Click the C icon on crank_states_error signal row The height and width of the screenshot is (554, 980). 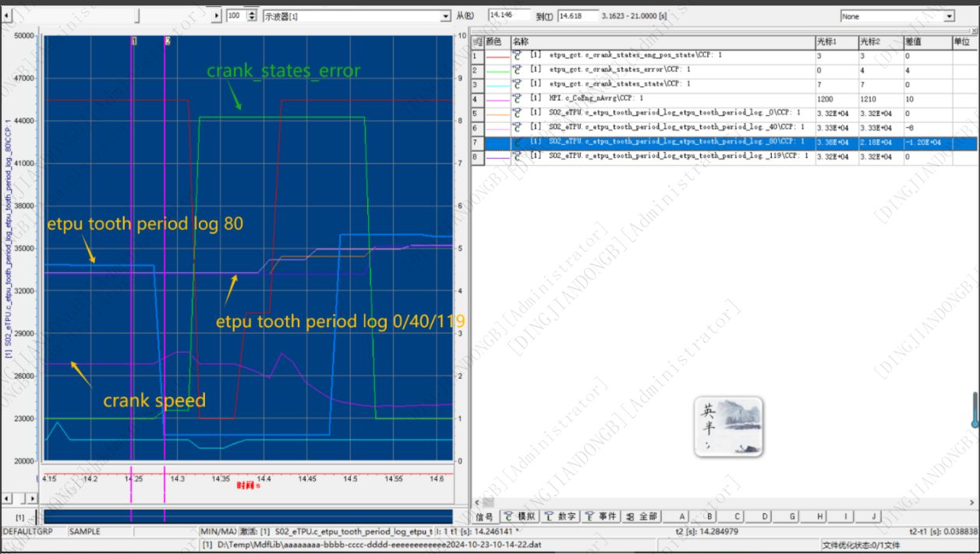[x=517, y=69]
